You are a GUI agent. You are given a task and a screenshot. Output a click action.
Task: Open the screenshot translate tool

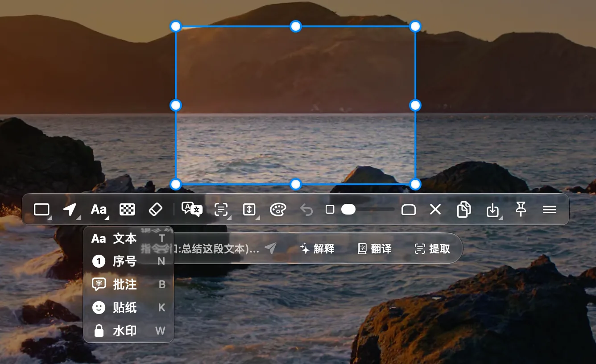click(192, 209)
